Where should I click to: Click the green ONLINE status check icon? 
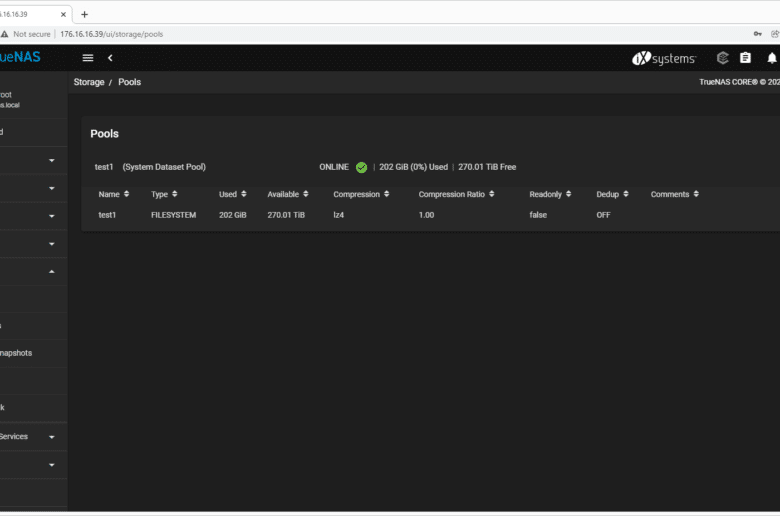(x=362, y=168)
